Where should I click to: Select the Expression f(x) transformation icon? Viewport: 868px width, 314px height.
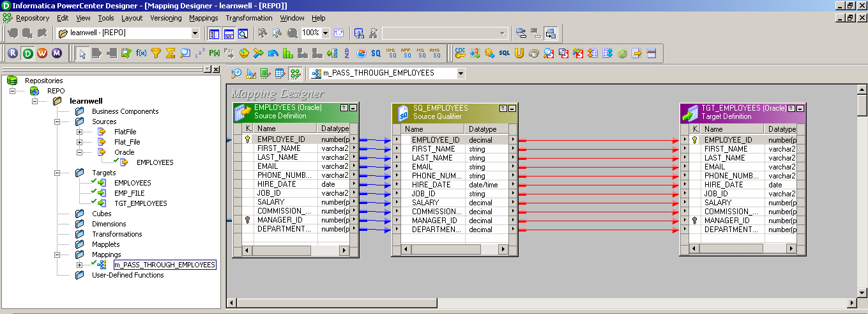point(141,53)
